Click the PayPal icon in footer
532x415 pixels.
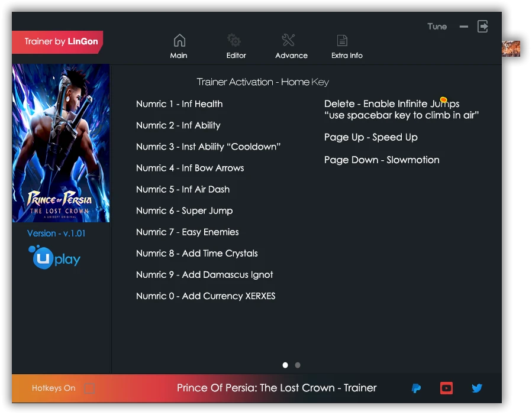click(x=416, y=388)
